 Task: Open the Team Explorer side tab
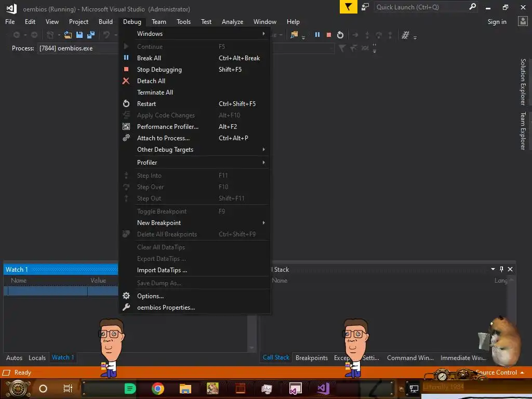click(x=523, y=130)
